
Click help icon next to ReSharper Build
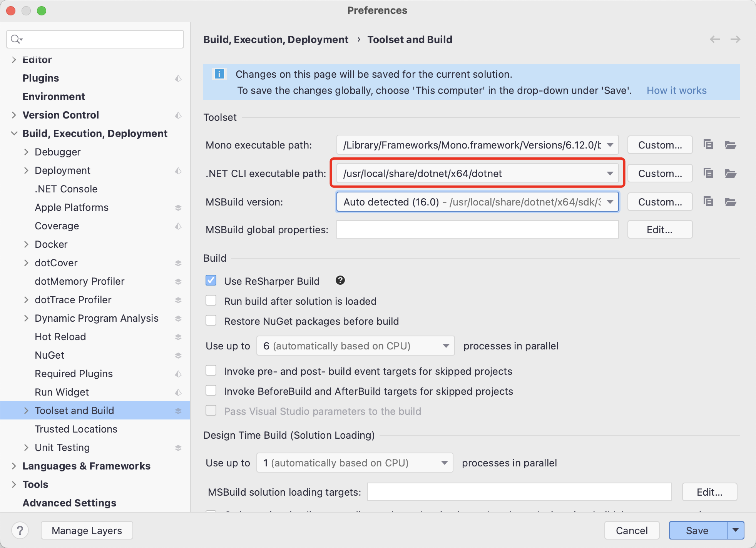[340, 281]
